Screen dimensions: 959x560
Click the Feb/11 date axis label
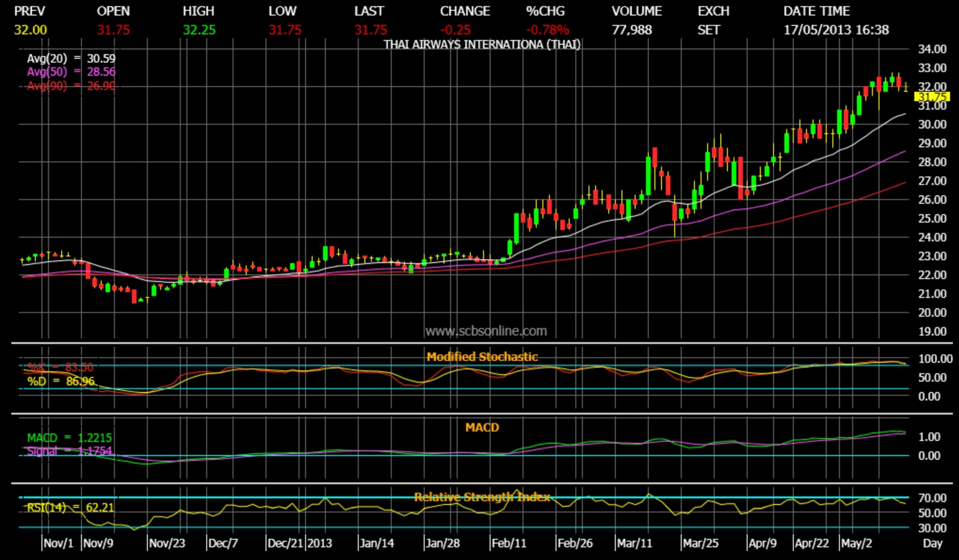(x=509, y=543)
